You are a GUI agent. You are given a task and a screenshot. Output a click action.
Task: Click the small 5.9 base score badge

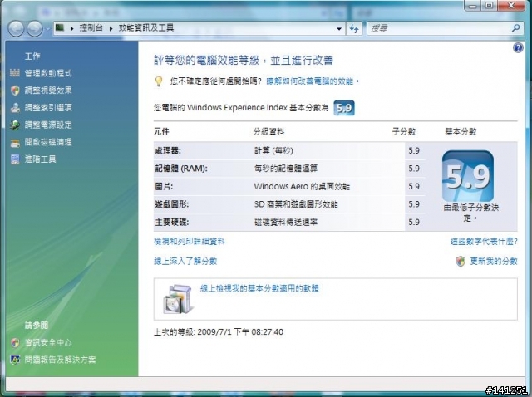344,108
